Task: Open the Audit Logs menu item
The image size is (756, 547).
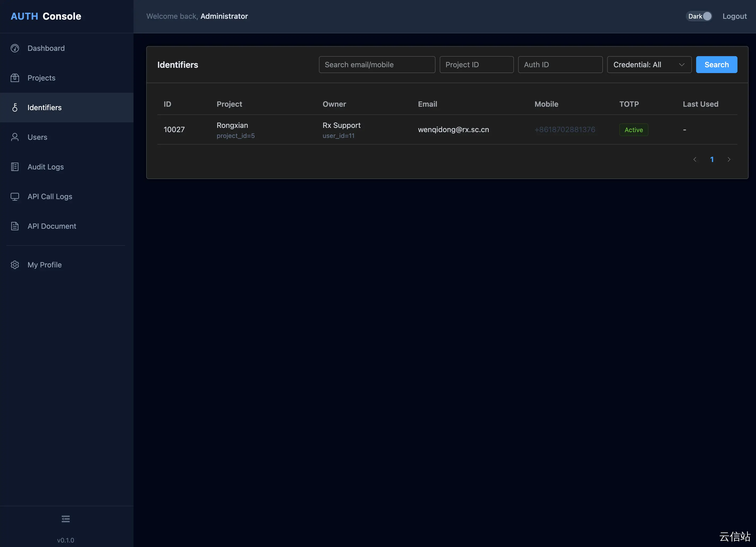Action: pos(46,167)
